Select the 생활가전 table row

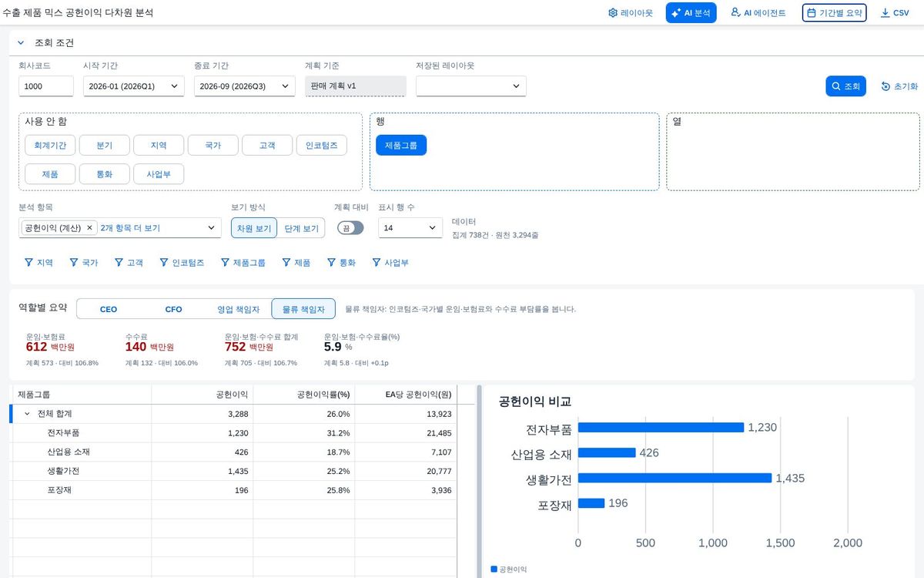(x=234, y=471)
